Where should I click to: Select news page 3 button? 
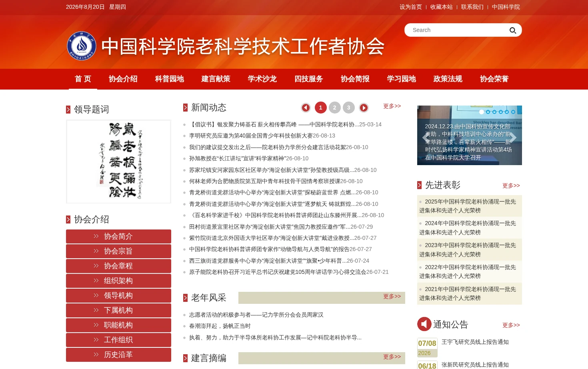click(x=349, y=108)
